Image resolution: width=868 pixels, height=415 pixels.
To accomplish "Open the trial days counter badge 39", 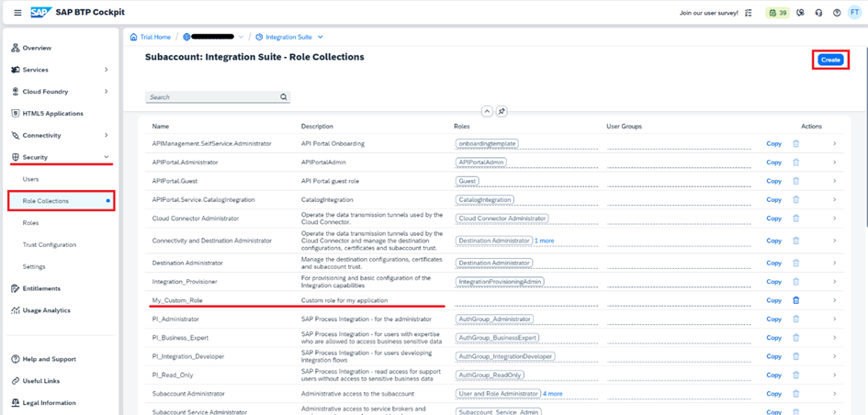I will point(777,13).
